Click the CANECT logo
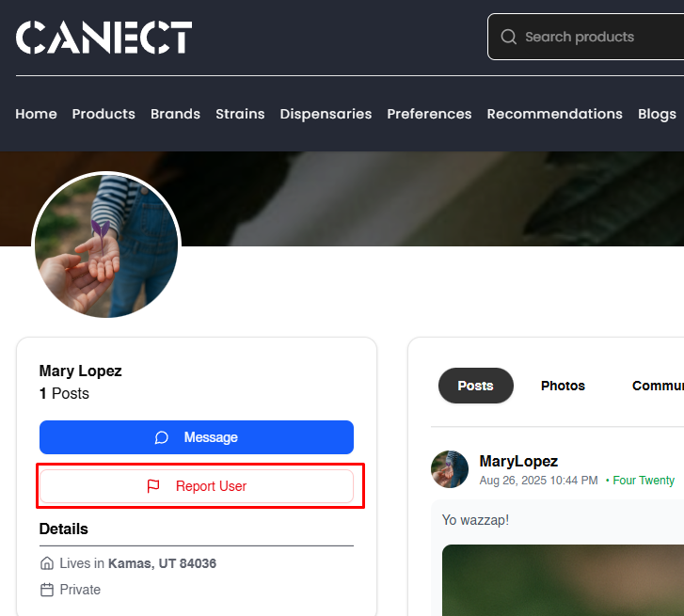The width and height of the screenshot is (684, 616). (103, 38)
